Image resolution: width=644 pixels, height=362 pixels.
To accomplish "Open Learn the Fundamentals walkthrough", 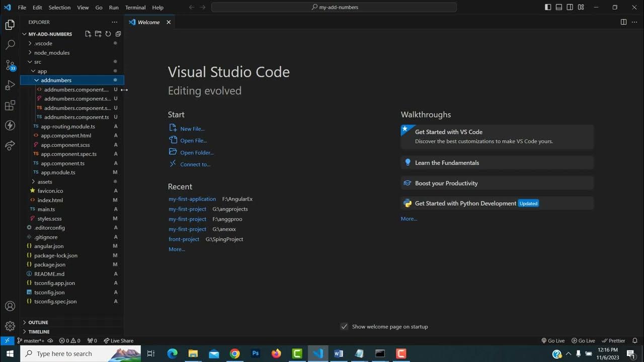I will point(497,163).
